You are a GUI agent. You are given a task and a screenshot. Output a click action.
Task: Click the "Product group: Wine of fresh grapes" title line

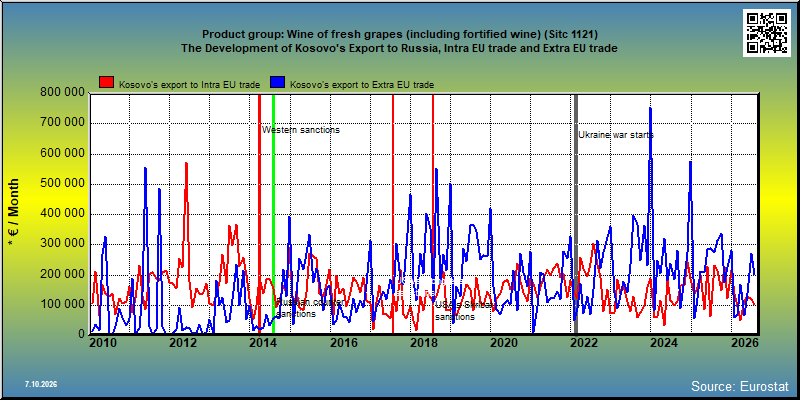(400, 35)
